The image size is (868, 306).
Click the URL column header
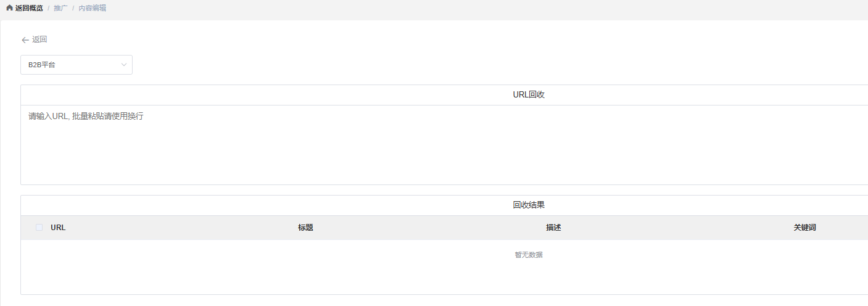click(58, 228)
